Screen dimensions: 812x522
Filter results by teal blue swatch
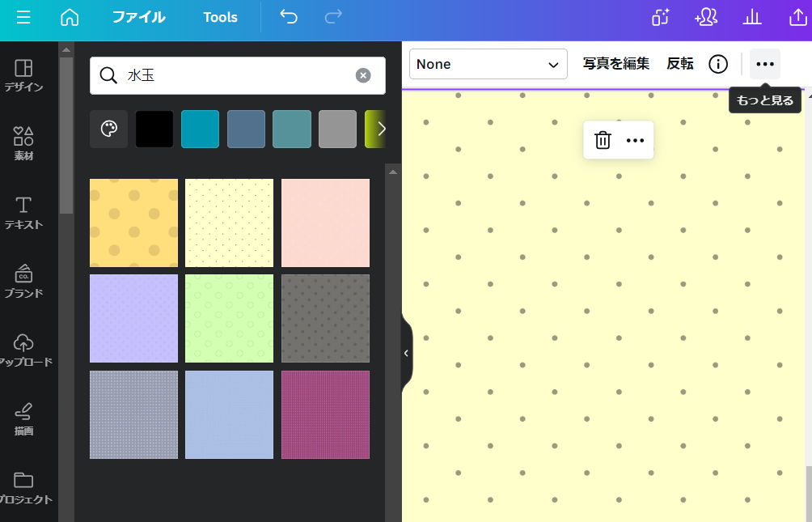click(201, 129)
